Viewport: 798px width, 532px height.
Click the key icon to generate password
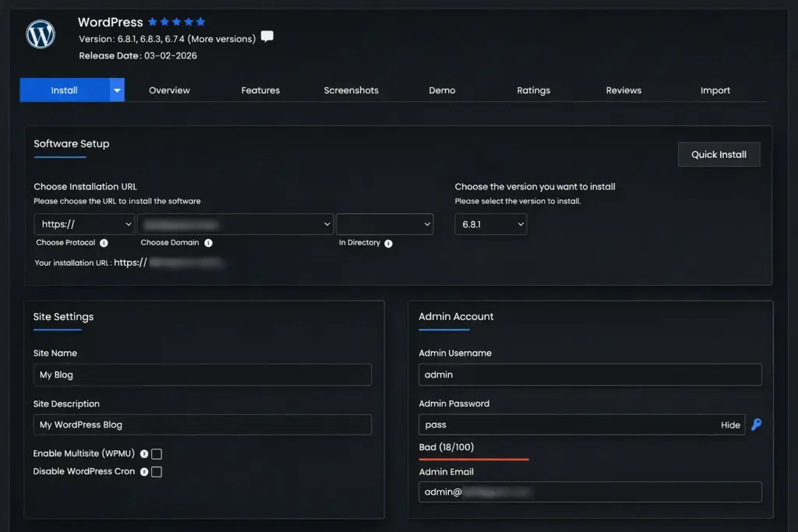coord(756,425)
